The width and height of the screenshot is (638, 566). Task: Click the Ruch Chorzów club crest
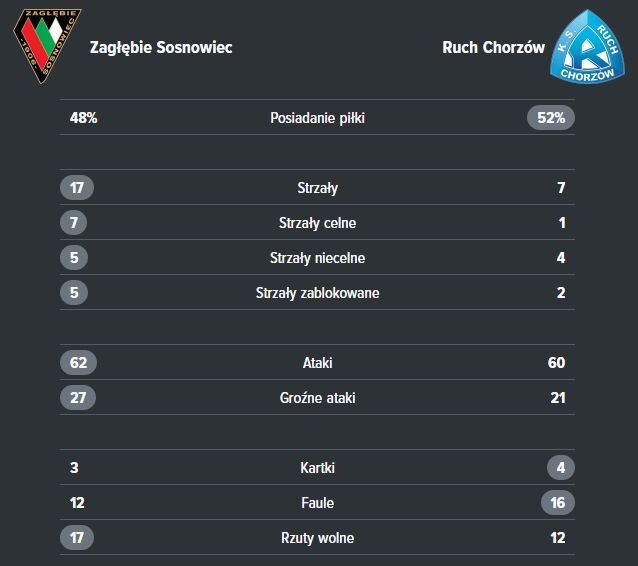(x=588, y=47)
